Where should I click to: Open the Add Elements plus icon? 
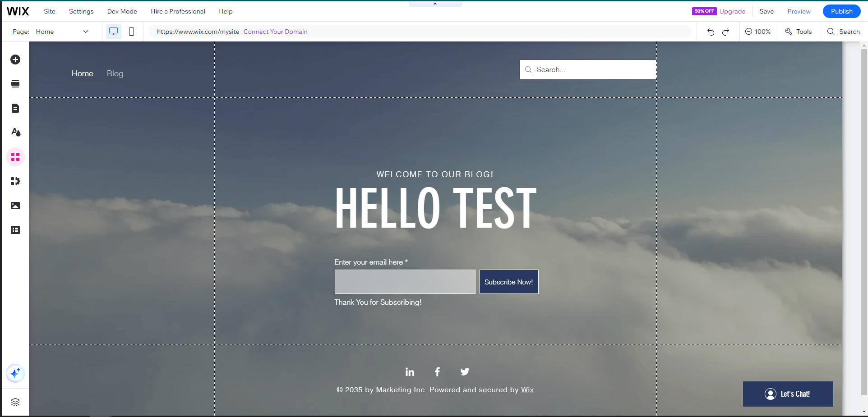tap(15, 60)
